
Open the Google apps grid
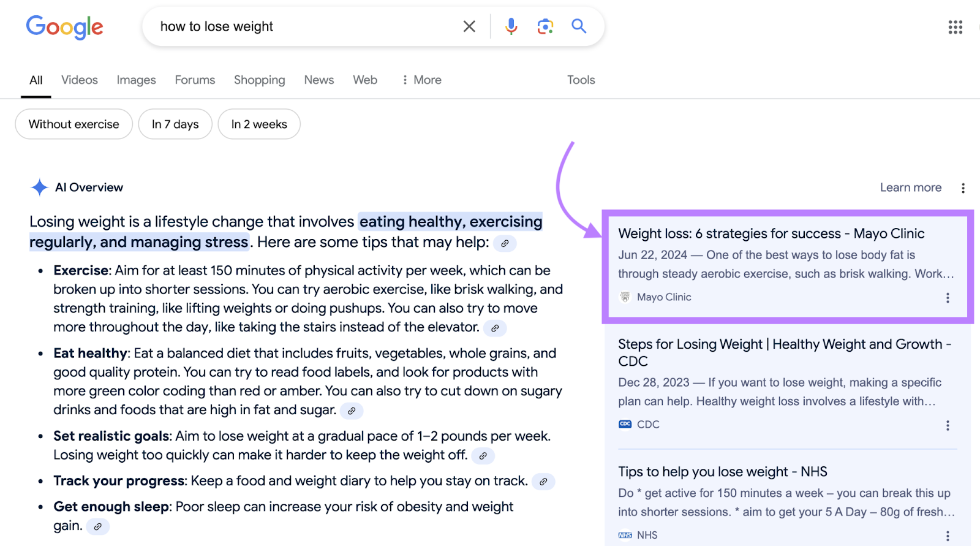pyautogui.click(x=955, y=27)
